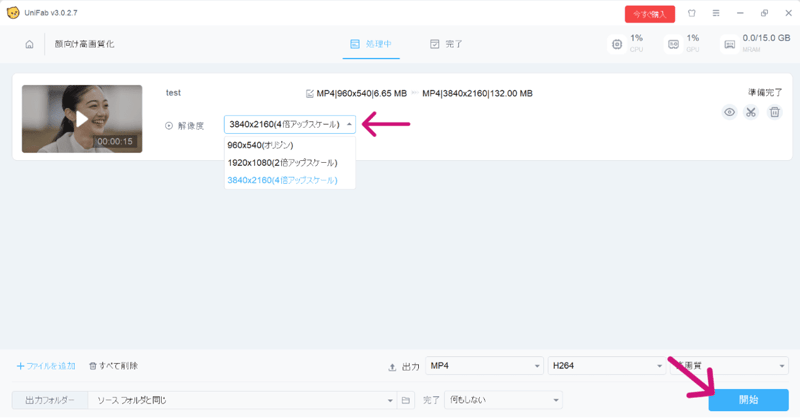
Task: Open the trim scissors tool
Action: [751, 112]
